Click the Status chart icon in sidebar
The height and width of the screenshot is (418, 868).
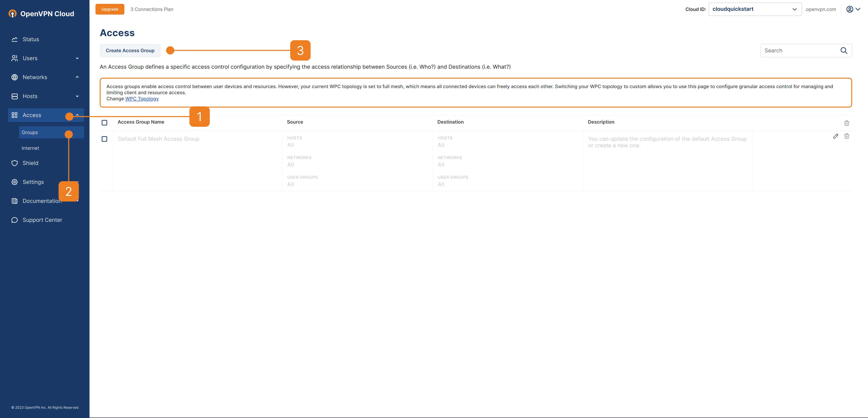pyautogui.click(x=14, y=39)
